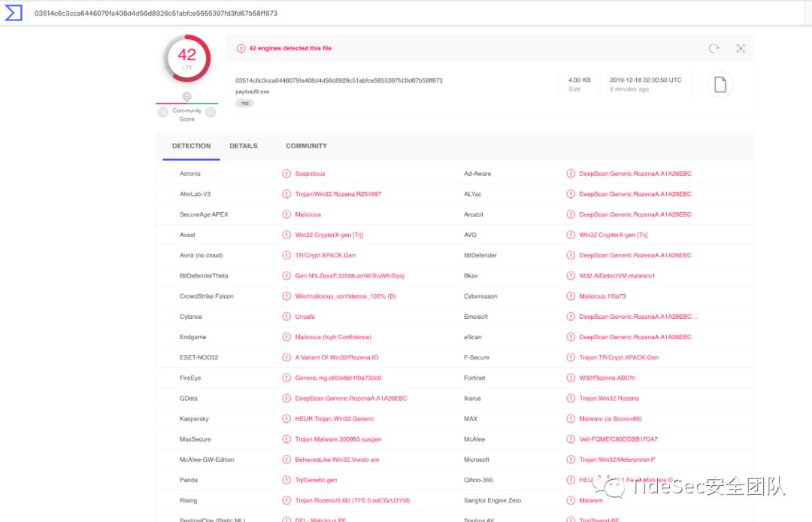Select 'Trojan:Win32/Meterpreter.P' Microsoft result
The image size is (812, 522).
(x=617, y=460)
